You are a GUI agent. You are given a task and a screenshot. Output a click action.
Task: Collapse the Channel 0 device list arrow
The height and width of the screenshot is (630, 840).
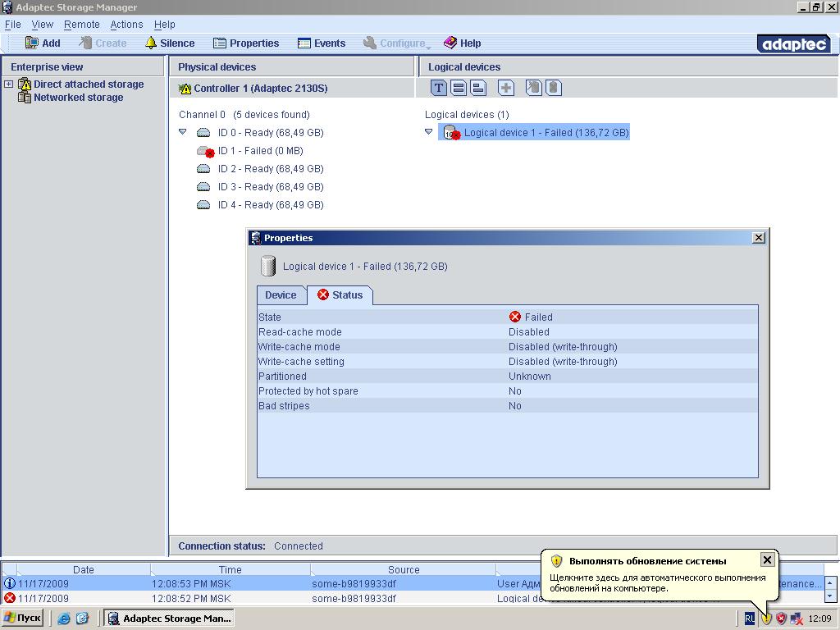(183, 132)
